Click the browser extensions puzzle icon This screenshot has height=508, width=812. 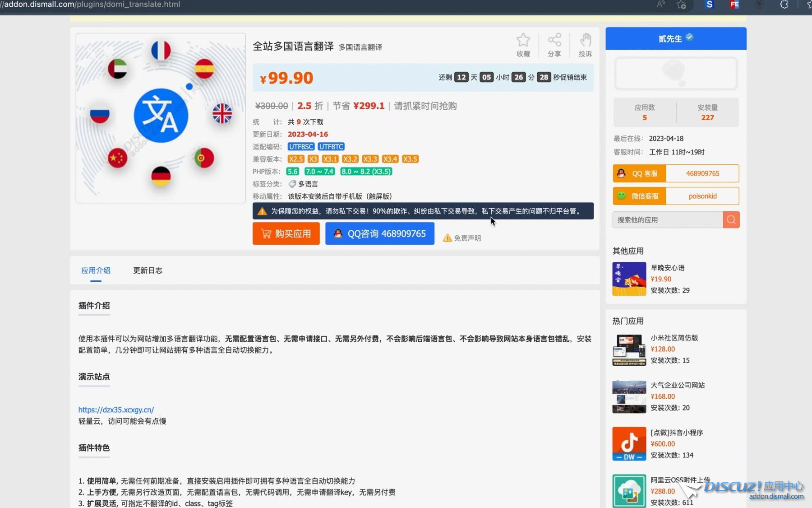[784, 5]
